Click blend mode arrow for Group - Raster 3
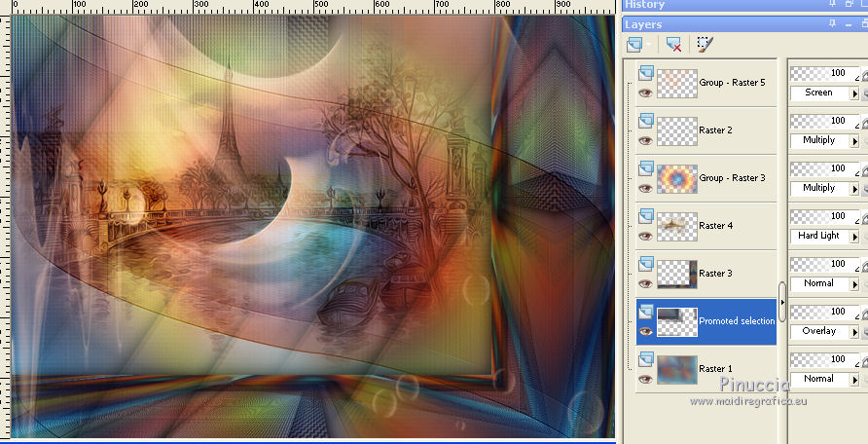Viewport: 868px width, 444px height. click(x=854, y=189)
